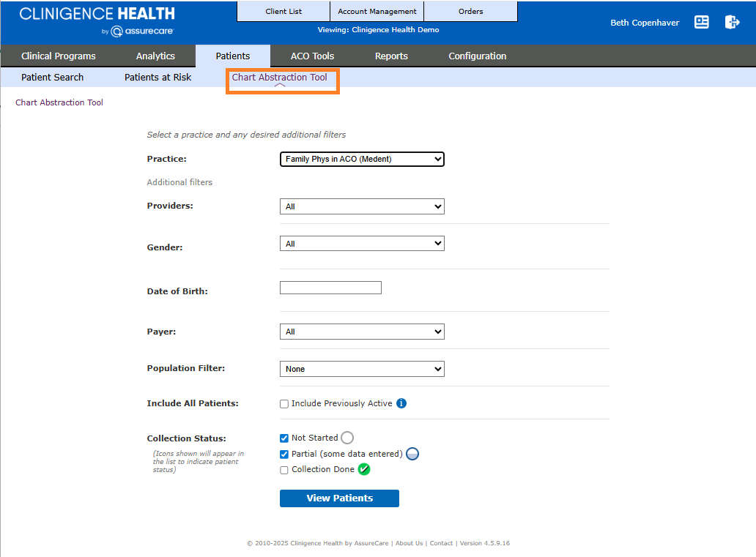Click the Account Management button

377,11
